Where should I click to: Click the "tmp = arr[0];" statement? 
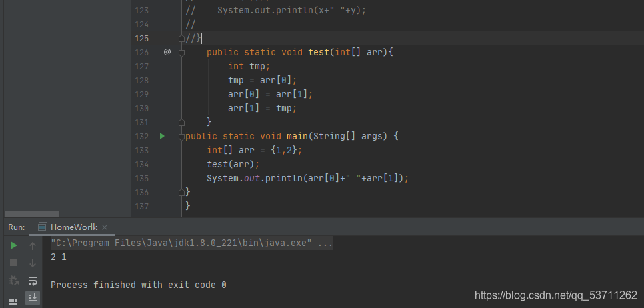262,80
